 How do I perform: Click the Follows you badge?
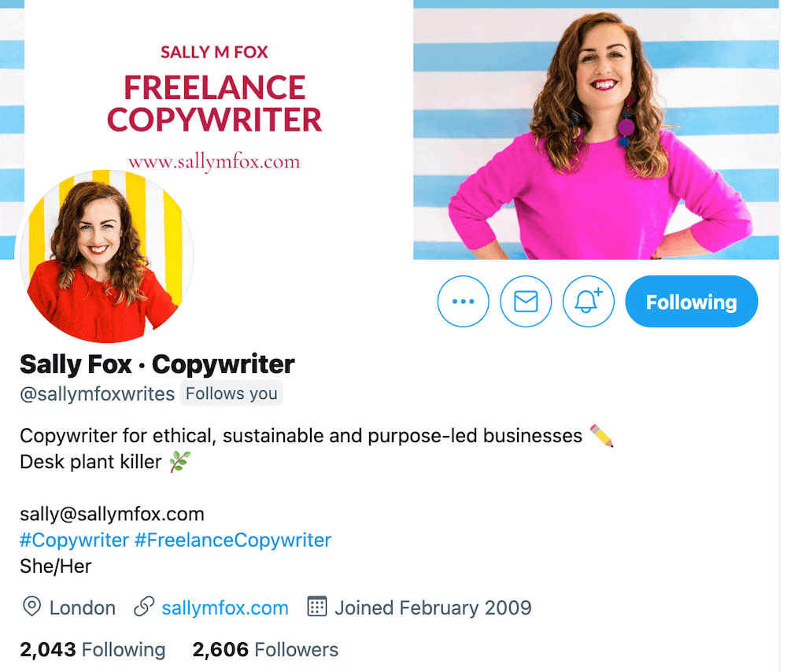click(x=231, y=393)
